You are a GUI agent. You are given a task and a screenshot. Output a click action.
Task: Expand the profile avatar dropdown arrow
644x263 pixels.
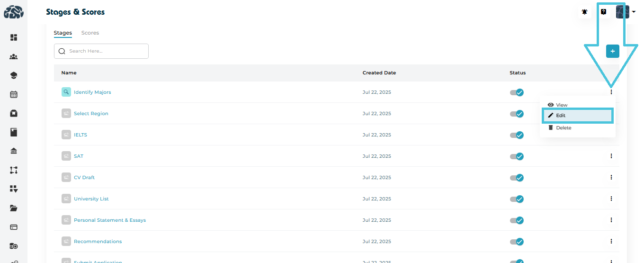pos(634,12)
